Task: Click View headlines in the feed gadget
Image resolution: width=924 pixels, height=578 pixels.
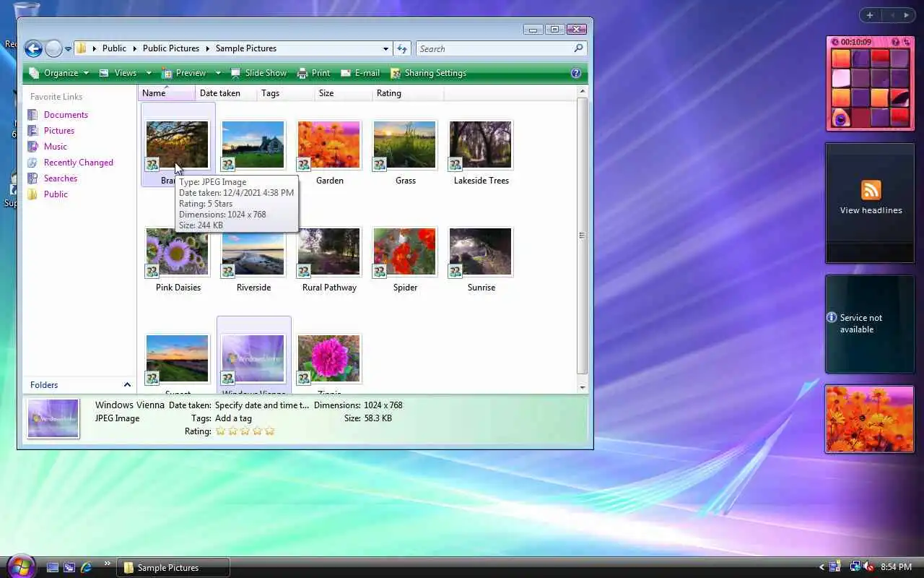Action: (871, 210)
